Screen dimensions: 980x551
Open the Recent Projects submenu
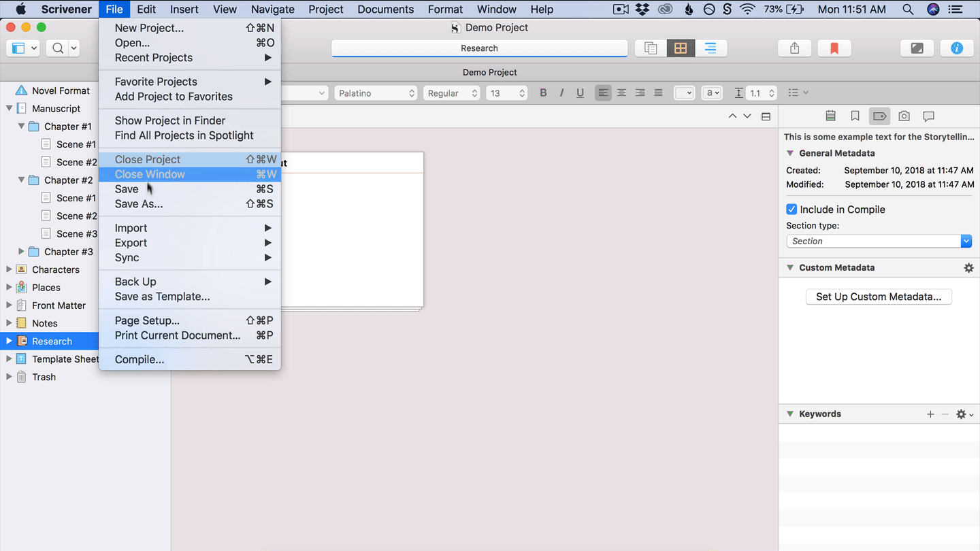(190, 58)
